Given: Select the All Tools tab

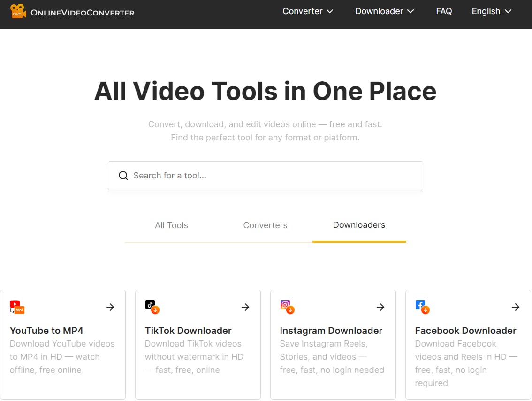Looking at the screenshot, I should click(171, 225).
